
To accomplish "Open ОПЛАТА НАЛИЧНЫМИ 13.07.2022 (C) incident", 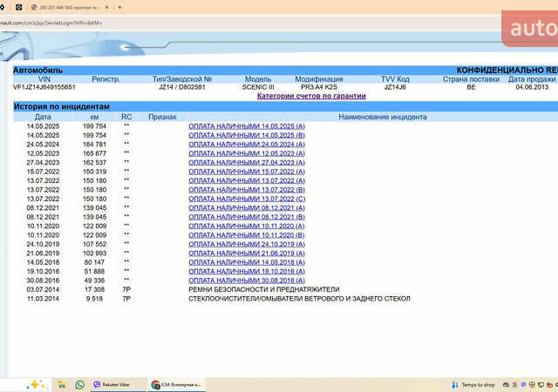I will (x=247, y=199).
